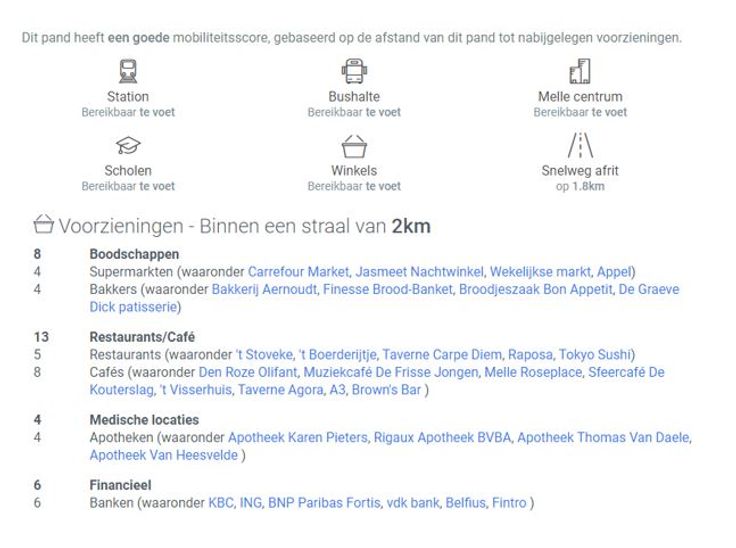Click the Bushalte bus icon
736x548 pixels.
(354, 72)
